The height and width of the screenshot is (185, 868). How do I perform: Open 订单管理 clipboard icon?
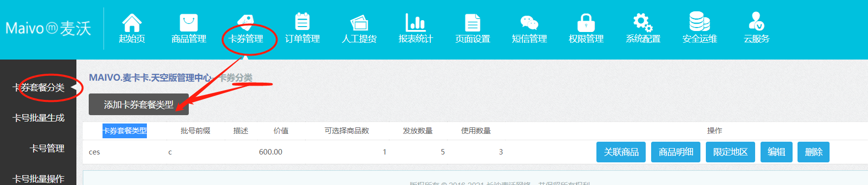tap(302, 22)
